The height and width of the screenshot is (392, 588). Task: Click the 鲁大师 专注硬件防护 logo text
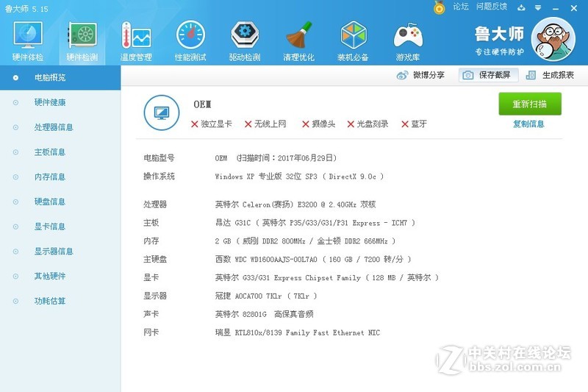coord(499,40)
